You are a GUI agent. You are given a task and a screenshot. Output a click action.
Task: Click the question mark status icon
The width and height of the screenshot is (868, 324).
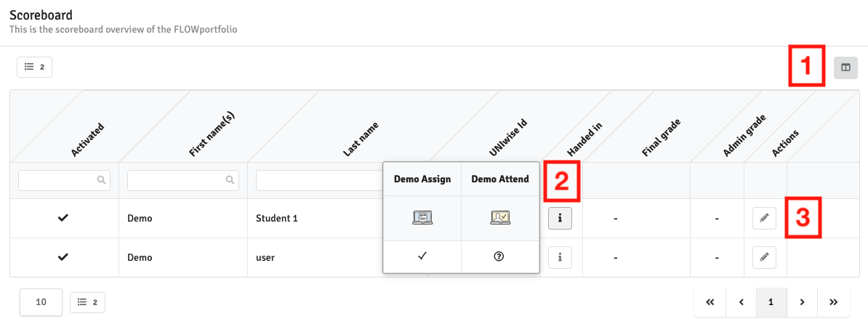498,257
